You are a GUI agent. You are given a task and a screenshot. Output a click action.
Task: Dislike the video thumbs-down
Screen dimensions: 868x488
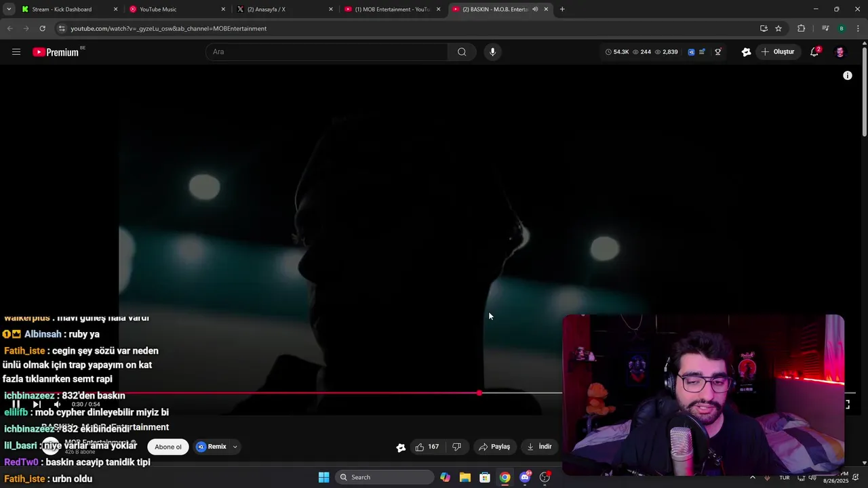pos(457,447)
